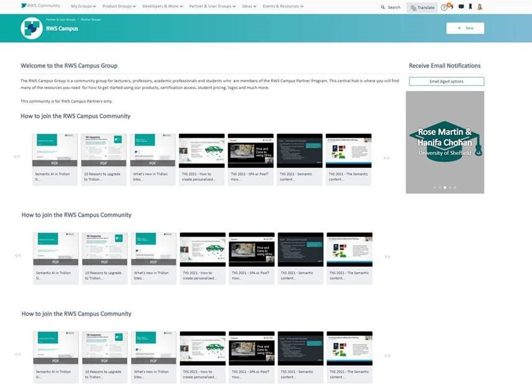Open TXS 2021 The Semantic content, first carousel

click(348, 159)
